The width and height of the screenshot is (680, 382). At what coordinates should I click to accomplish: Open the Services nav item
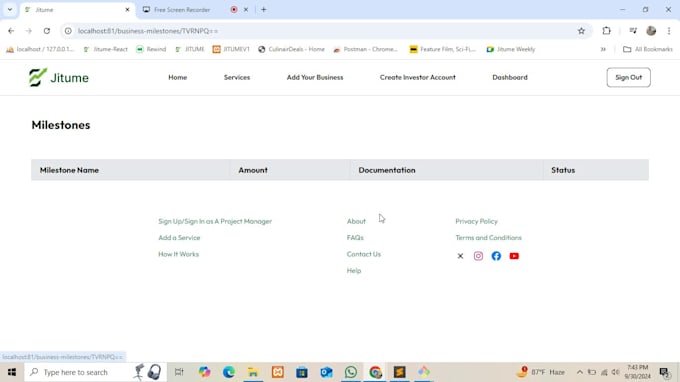[x=237, y=77]
